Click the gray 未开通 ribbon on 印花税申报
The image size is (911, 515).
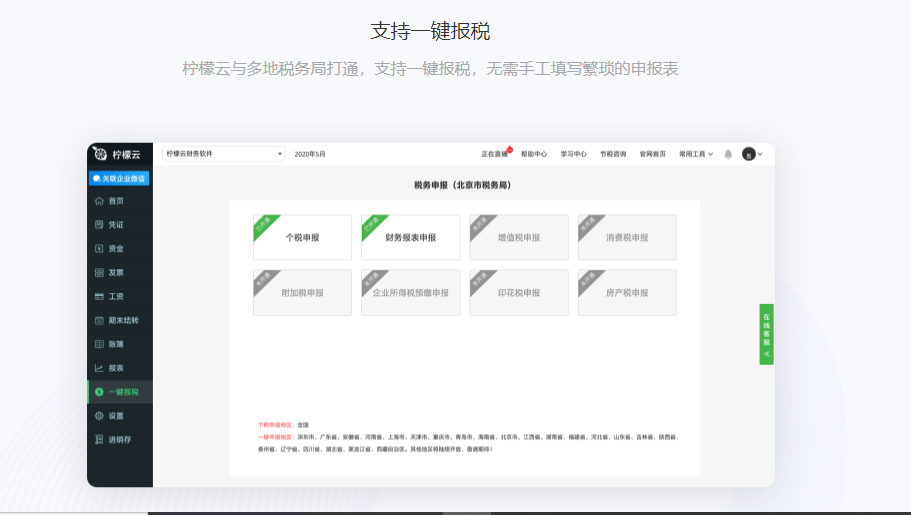(x=479, y=280)
